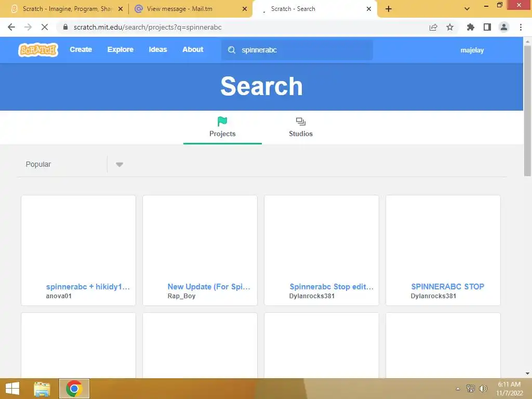532x399 pixels.
Task: Click the search magnifier icon
Action: [231, 50]
